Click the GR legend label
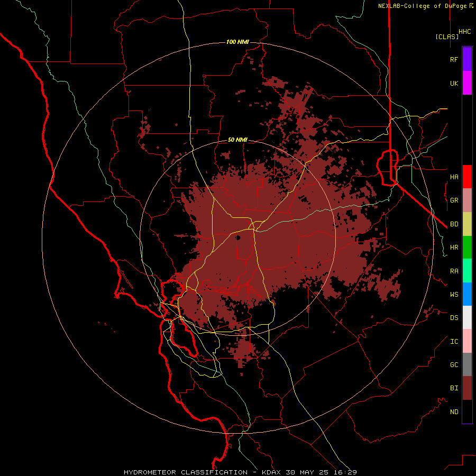 point(454,200)
